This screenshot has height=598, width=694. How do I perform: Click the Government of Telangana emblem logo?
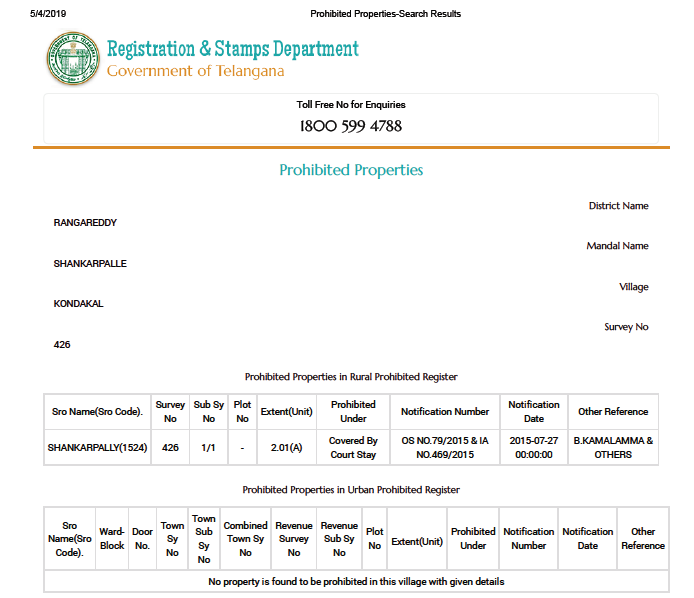point(73,58)
